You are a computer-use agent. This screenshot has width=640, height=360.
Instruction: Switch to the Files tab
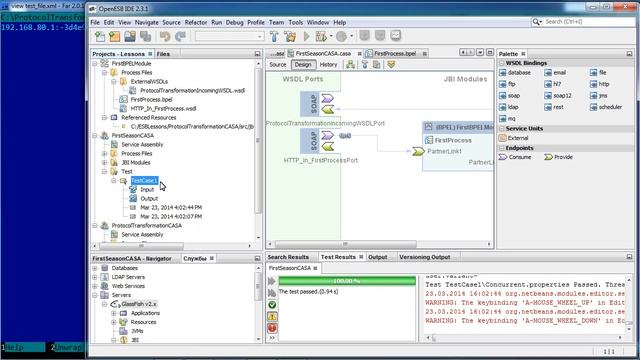[x=163, y=54]
